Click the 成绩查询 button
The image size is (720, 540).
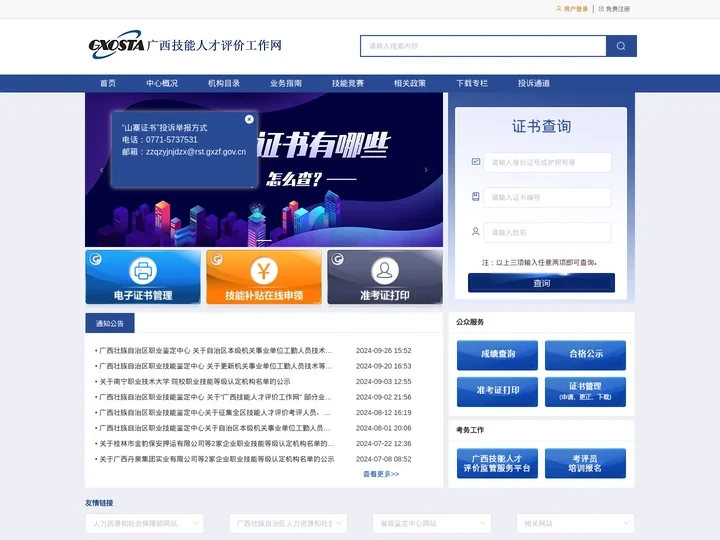(x=497, y=354)
